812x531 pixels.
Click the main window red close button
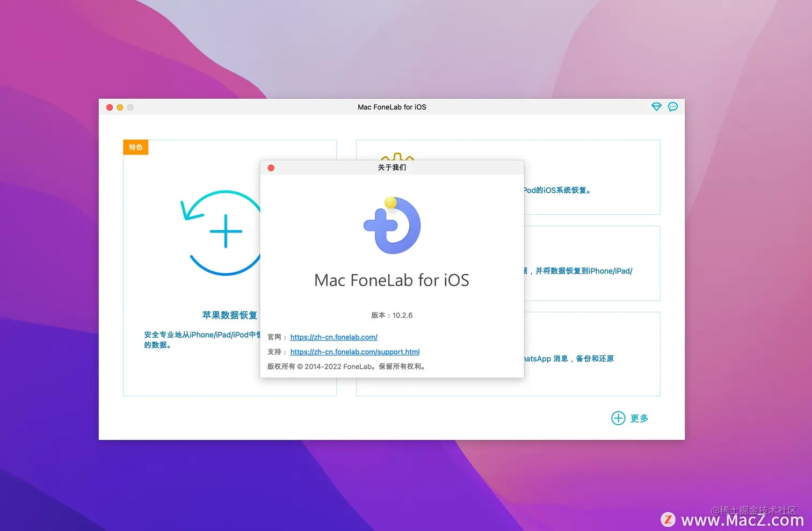click(x=110, y=107)
